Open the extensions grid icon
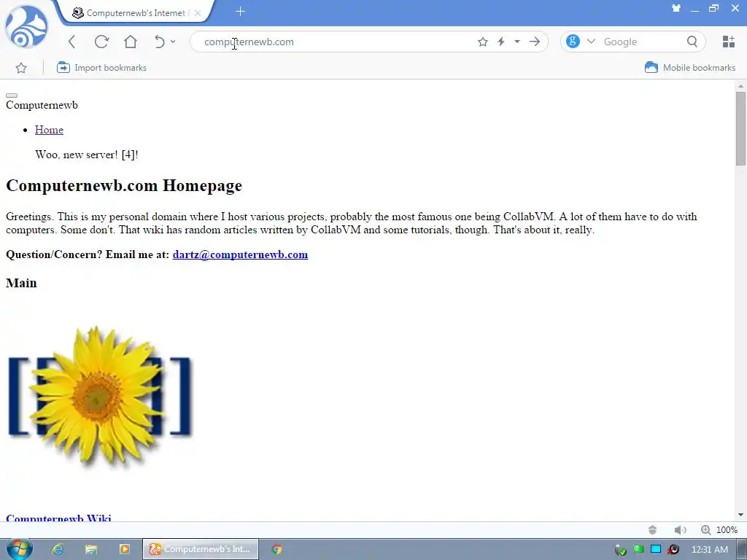 pyautogui.click(x=729, y=42)
